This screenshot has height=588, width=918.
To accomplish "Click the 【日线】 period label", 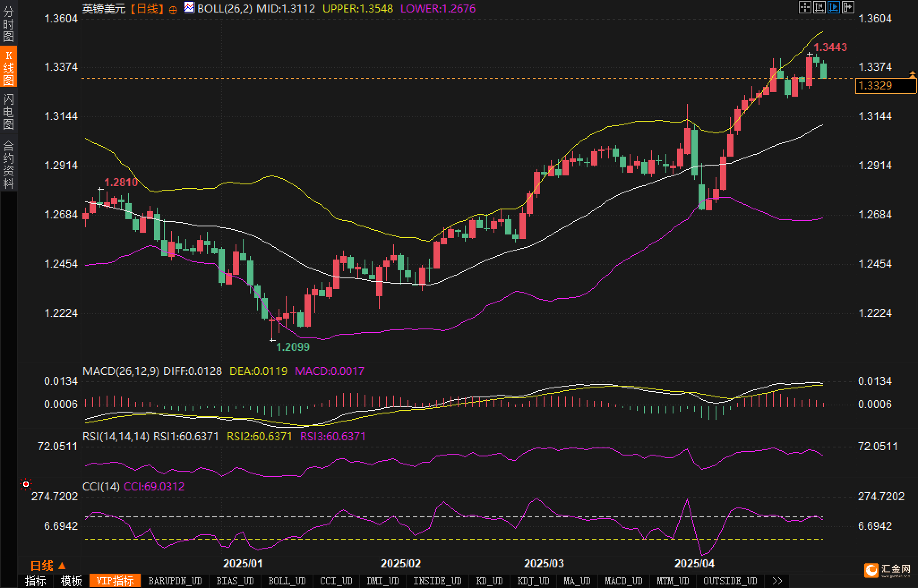I will coord(147,9).
